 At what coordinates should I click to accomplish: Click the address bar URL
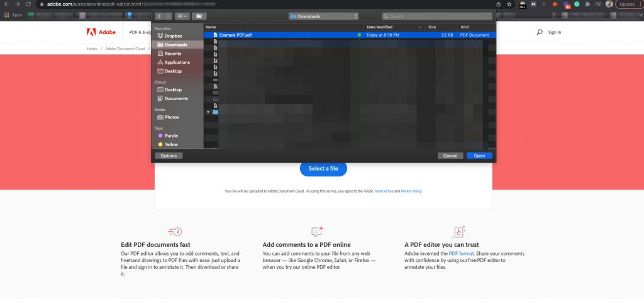(x=94, y=4)
